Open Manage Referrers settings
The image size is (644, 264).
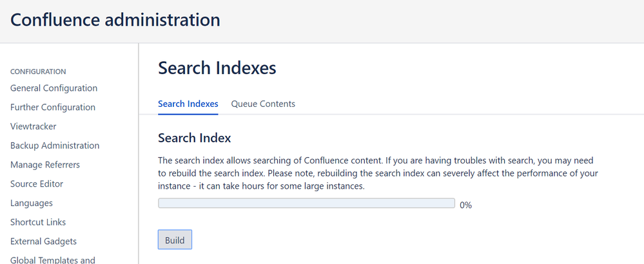[x=45, y=165]
